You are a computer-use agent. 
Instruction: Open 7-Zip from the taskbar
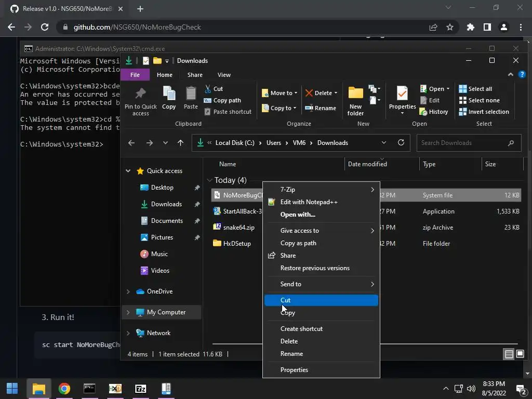point(140,389)
